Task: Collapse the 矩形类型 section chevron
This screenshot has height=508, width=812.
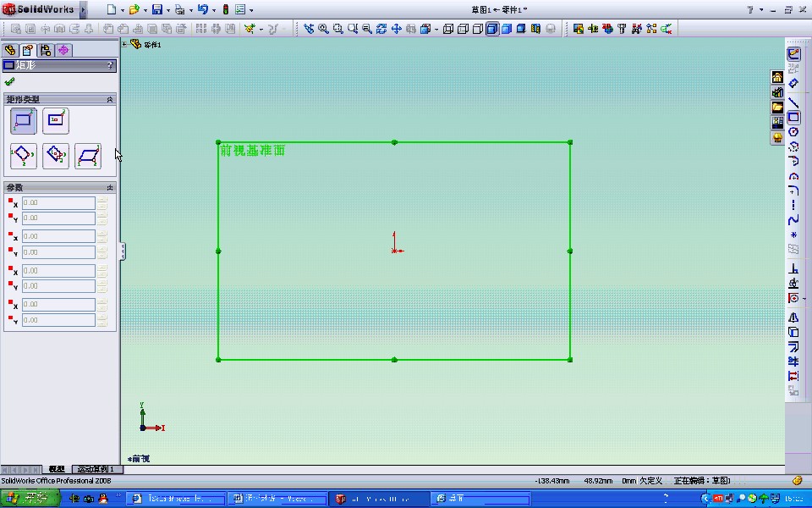Action: (110, 99)
